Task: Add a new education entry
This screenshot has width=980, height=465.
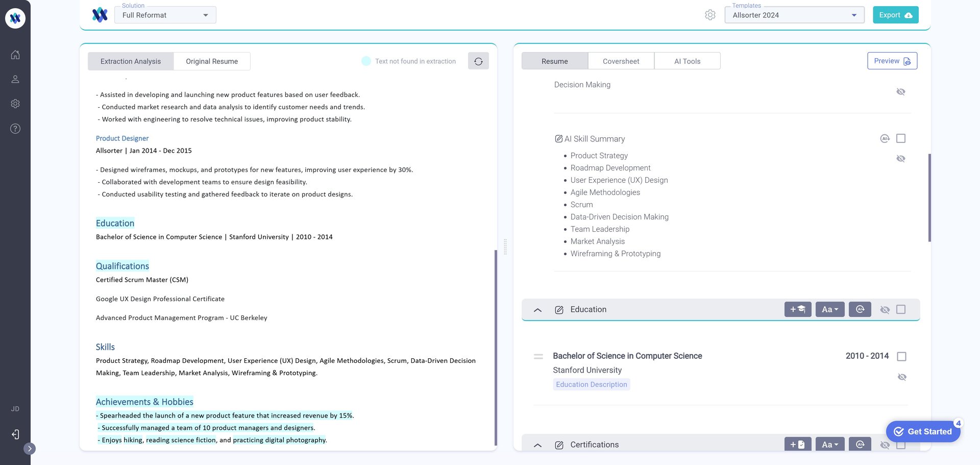Action: [x=798, y=309]
